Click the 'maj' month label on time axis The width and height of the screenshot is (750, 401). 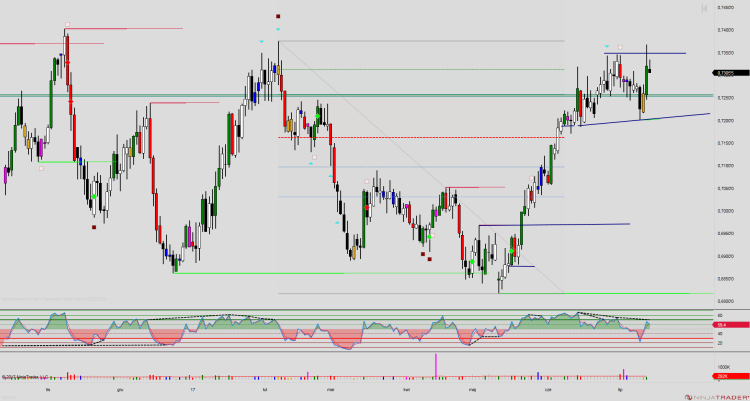pos(474,390)
